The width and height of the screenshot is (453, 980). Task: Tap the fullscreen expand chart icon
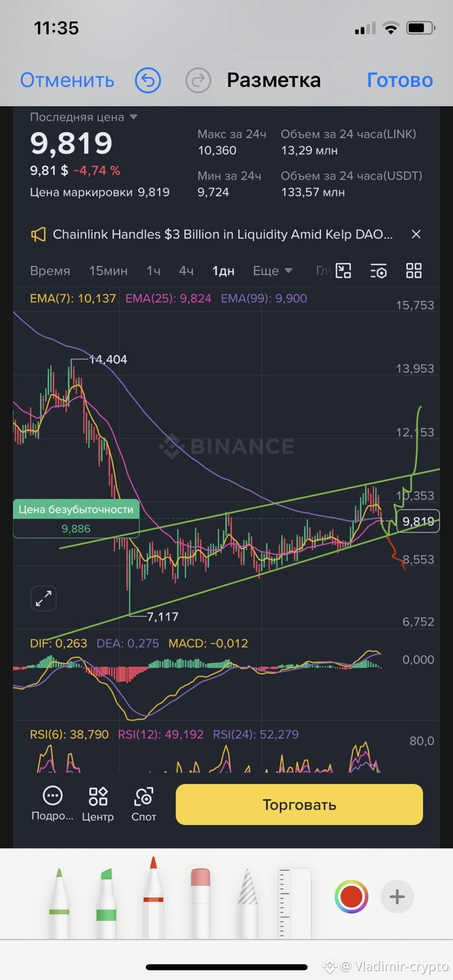point(43,598)
